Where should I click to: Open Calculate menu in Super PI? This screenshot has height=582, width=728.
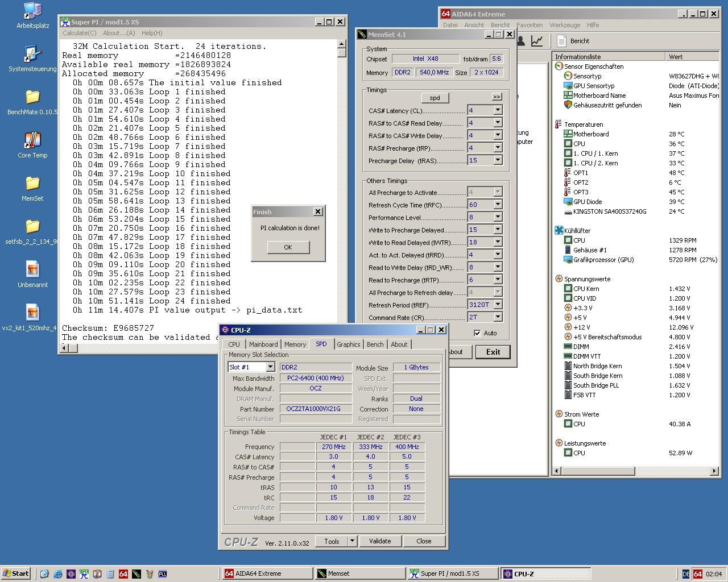pos(80,33)
